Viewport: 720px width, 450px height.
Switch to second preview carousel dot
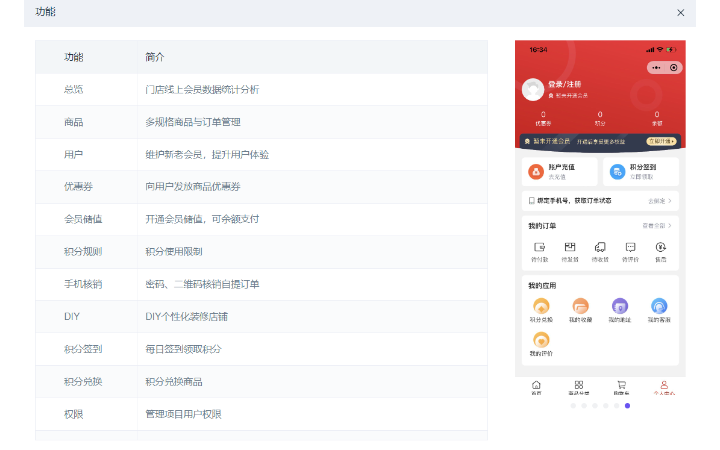click(584, 406)
